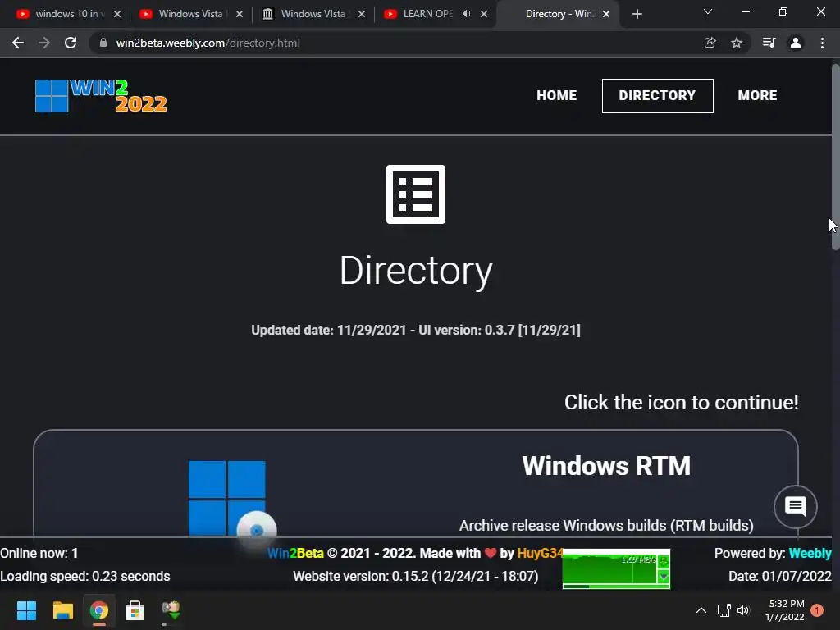Viewport: 840px width, 630px height.
Task: Open the Directory list icon
Action: 416,194
